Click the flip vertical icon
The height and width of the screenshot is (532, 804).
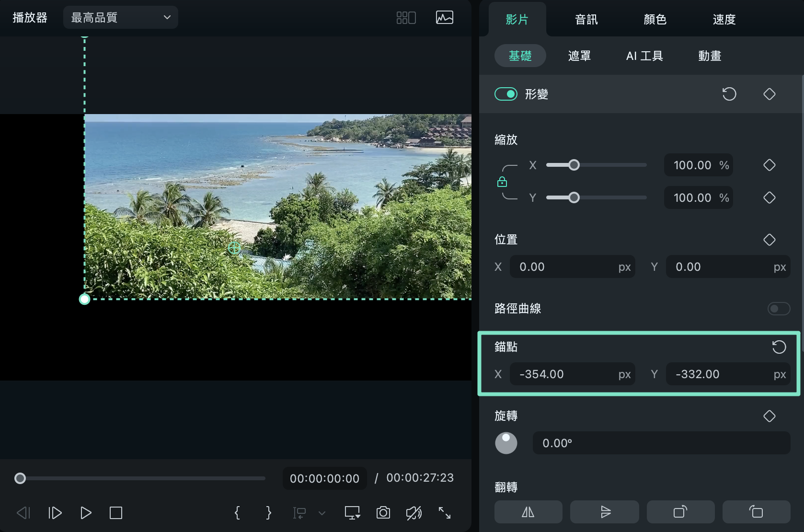[x=604, y=512]
